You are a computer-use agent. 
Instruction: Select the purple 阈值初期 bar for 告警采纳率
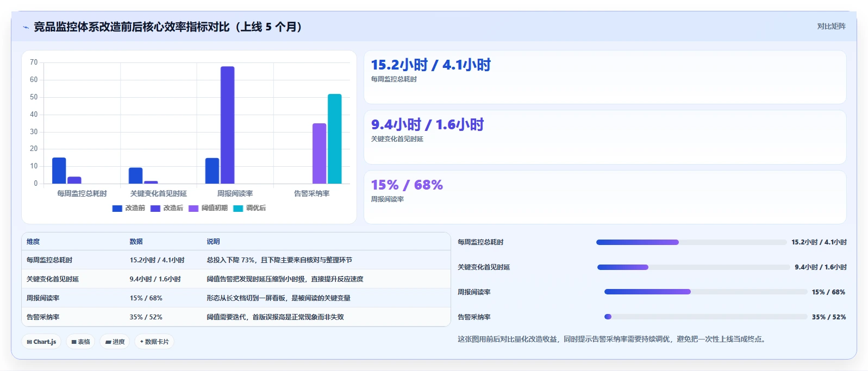[x=319, y=153]
